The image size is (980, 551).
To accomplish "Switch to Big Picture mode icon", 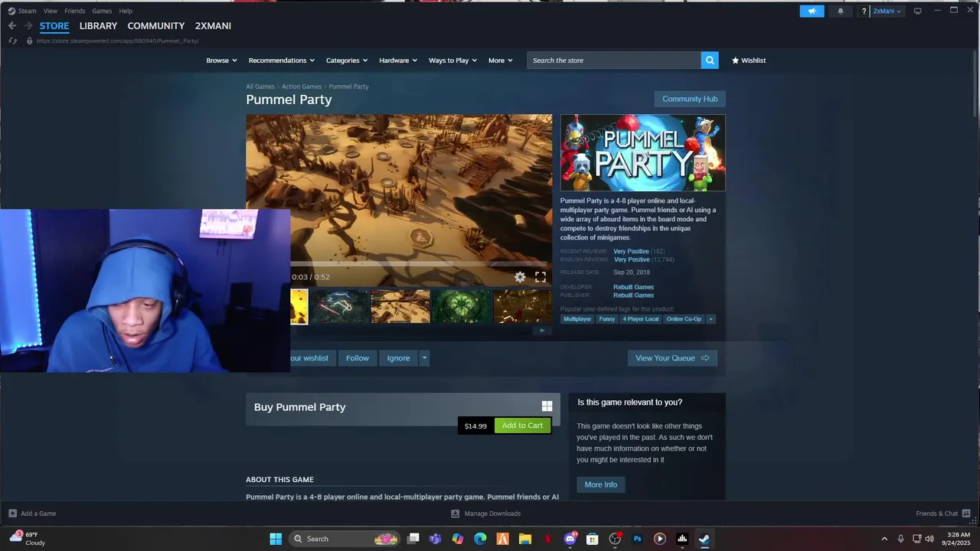I will pyautogui.click(x=917, y=11).
